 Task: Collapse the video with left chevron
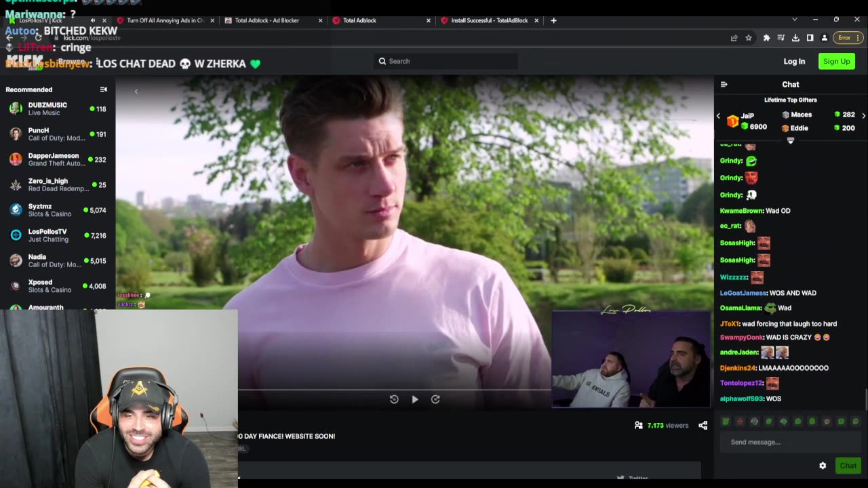(x=136, y=91)
